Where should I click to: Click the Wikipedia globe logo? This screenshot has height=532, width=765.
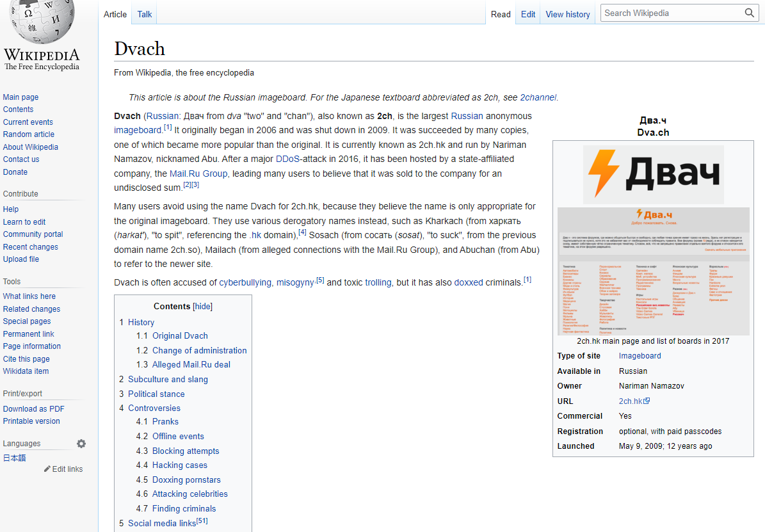[42, 20]
